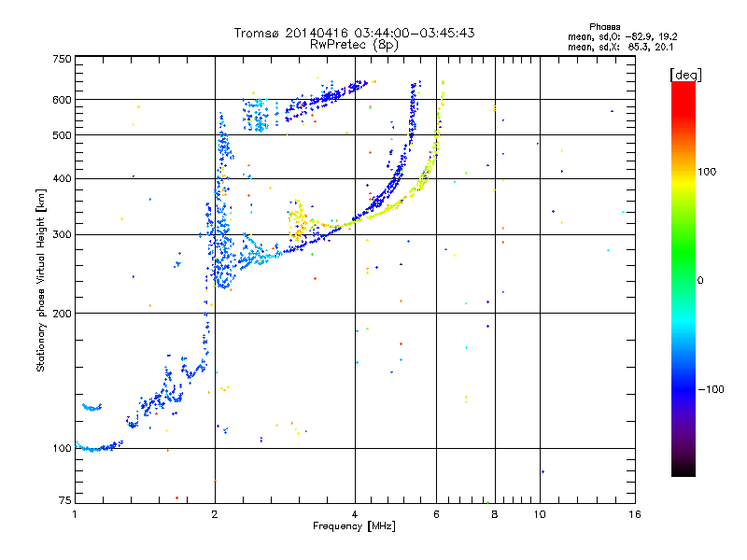Click the light-blue scatter cluster between 500-600 km
This screenshot has height=560, width=747.
coord(258,115)
